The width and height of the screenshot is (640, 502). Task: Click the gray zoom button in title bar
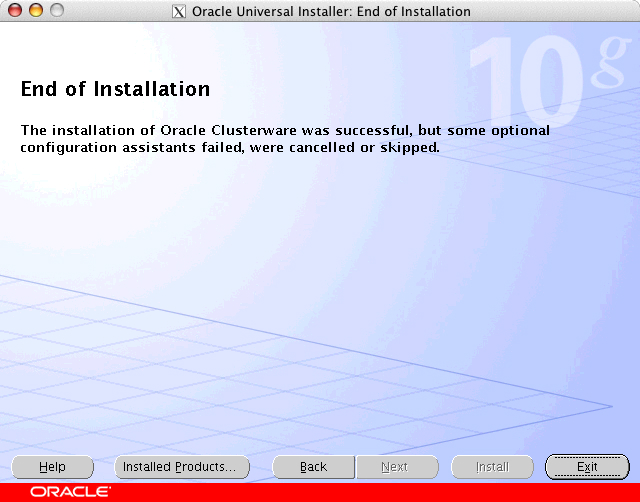56,11
